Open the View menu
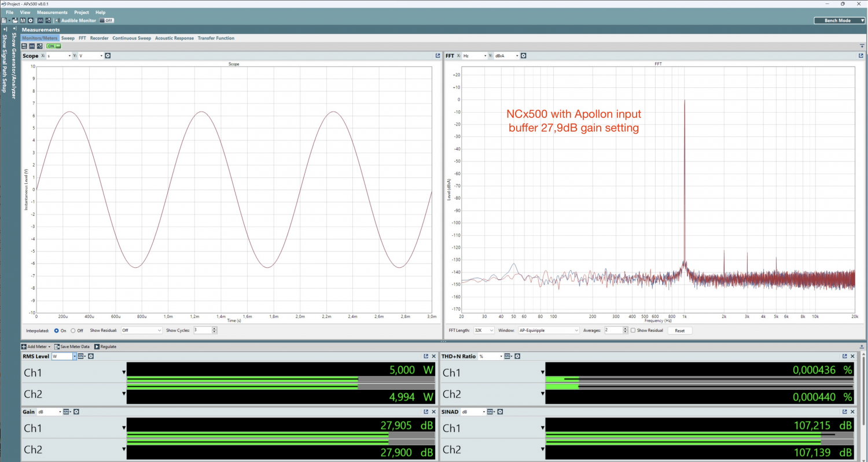This screenshot has width=868, height=462. coord(25,12)
